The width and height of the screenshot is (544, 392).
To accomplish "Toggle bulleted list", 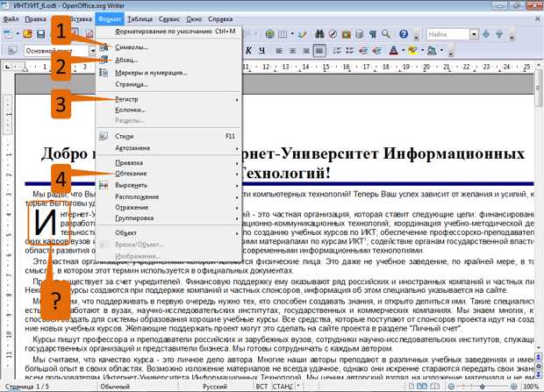I will pyautogui.click(x=350, y=51).
